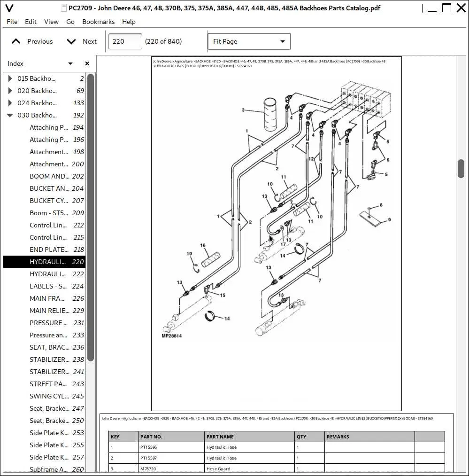This screenshot has width=469, height=476.
Task: Expand the 024 Backhoe bookmark
Action: (x=10, y=103)
